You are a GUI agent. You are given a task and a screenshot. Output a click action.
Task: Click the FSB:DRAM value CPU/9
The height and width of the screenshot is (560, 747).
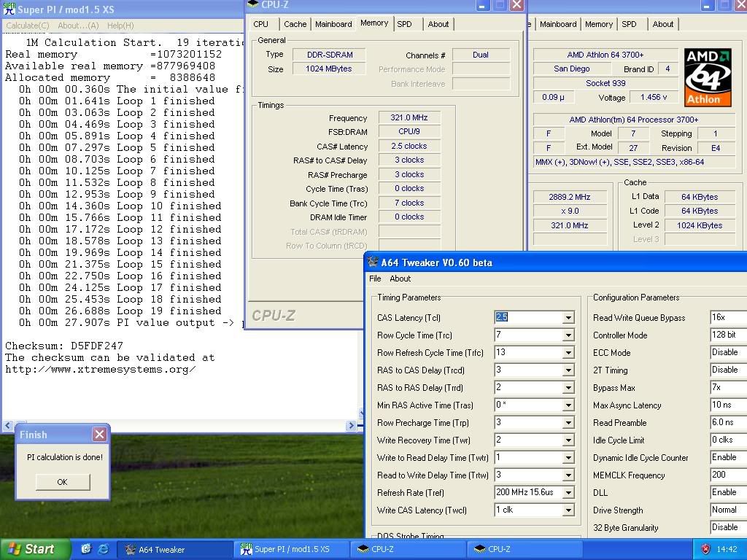(409, 131)
